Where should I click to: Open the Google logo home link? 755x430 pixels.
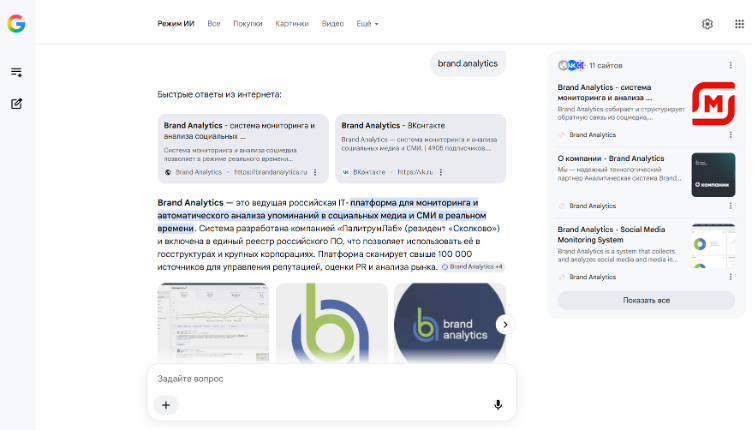(x=16, y=24)
